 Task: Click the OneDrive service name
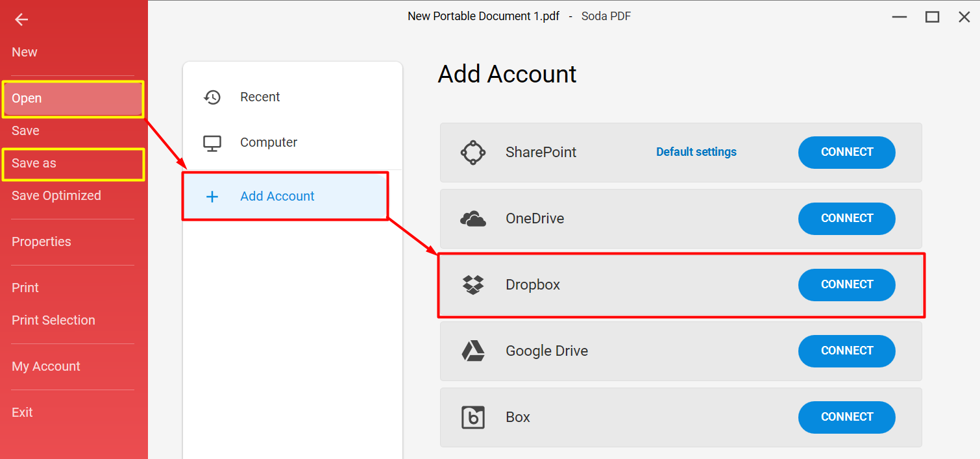pos(535,219)
